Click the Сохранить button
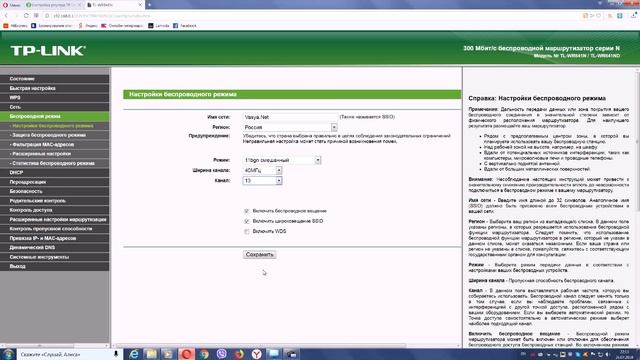The height and width of the screenshot is (360, 640). point(260,255)
